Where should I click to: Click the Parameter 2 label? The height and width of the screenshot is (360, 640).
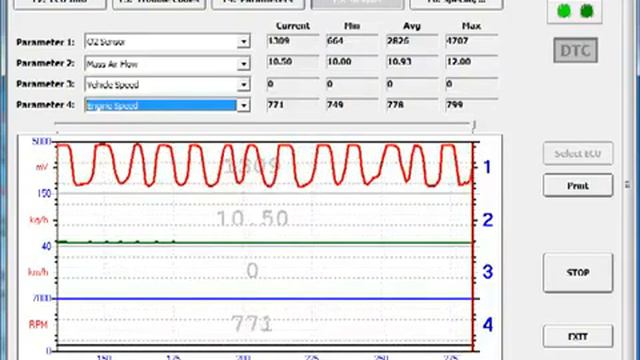click(x=45, y=63)
